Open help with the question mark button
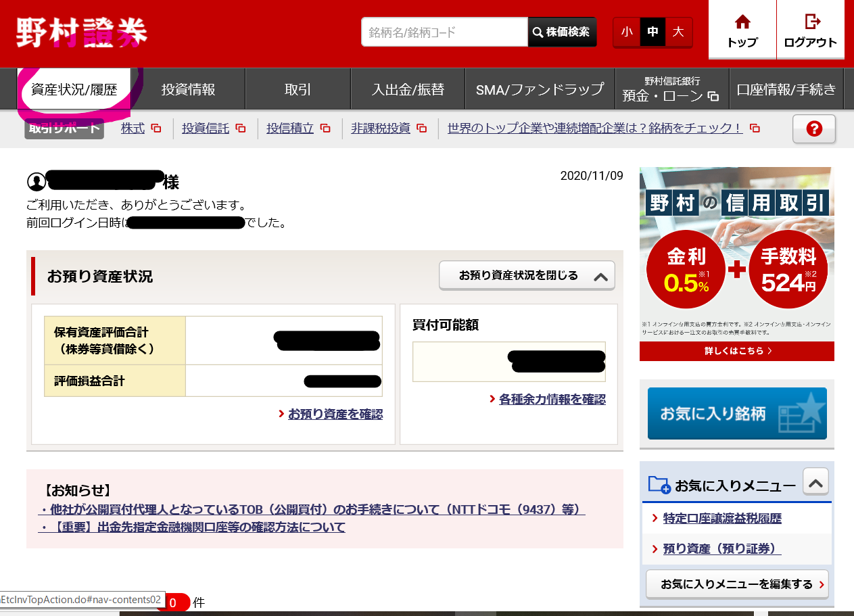 click(x=814, y=129)
